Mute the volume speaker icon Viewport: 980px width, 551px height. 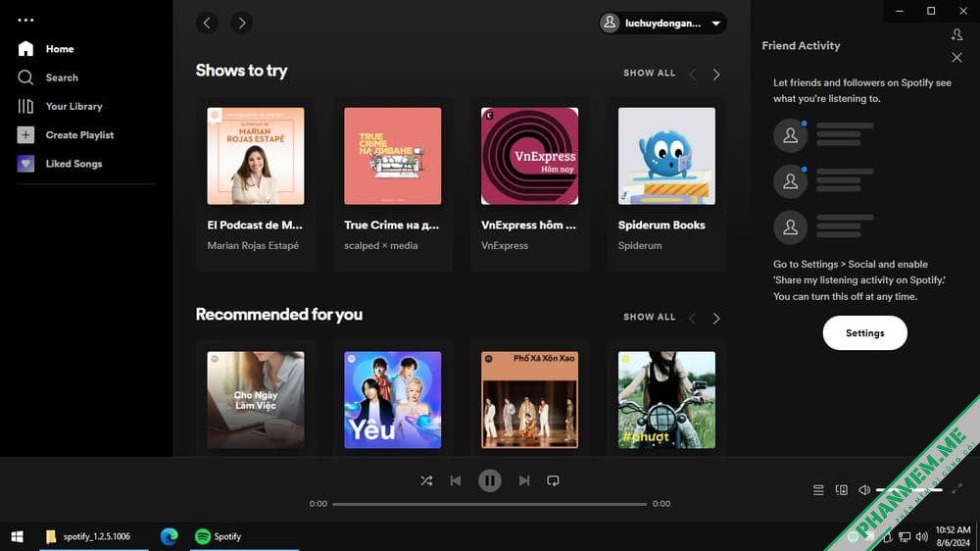[x=864, y=490]
